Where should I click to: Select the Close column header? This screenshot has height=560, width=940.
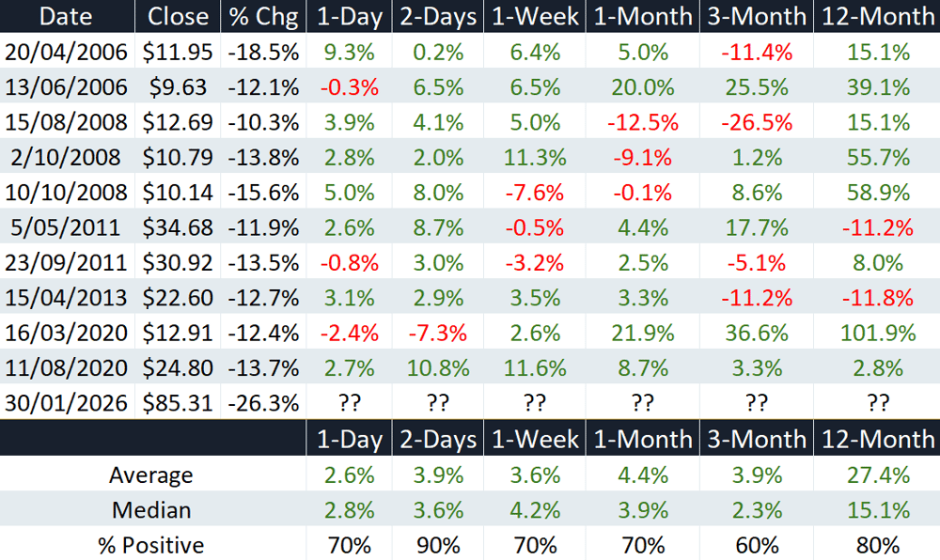pyautogui.click(x=178, y=16)
